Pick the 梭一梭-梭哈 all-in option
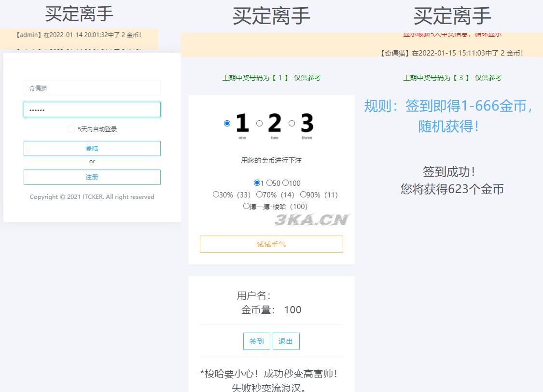Screen dimensions: 543x392 [x=246, y=206]
